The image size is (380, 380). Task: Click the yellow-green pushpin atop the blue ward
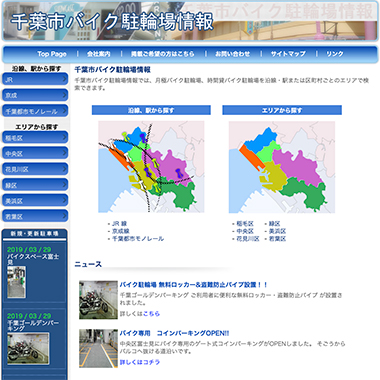(125, 136)
